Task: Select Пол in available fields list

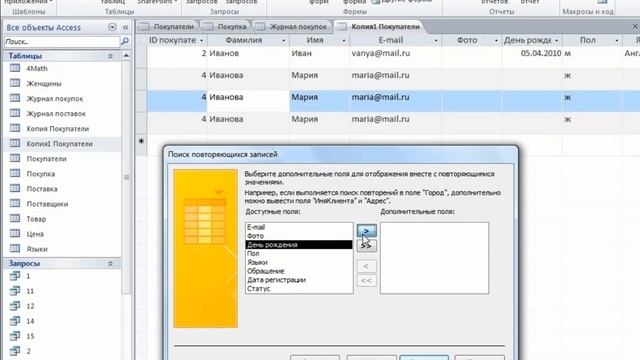Action: pyautogui.click(x=299, y=253)
